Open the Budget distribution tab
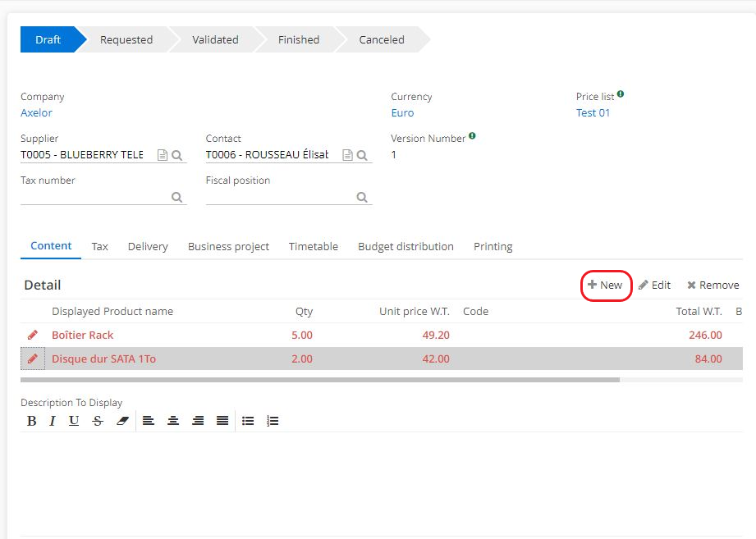The width and height of the screenshot is (756, 539). tap(405, 246)
